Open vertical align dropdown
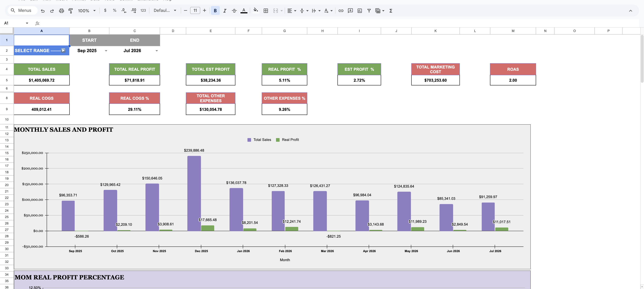Screen dimensions: 644x289 click(x=304, y=11)
